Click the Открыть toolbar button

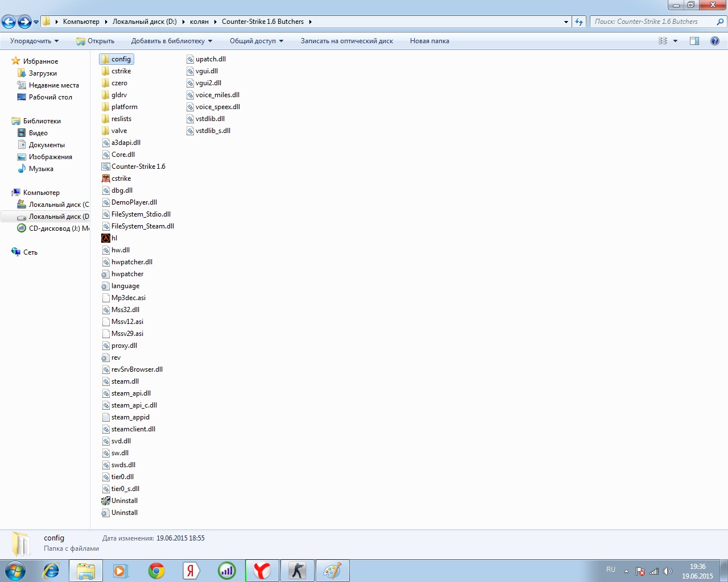click(96, 41)
